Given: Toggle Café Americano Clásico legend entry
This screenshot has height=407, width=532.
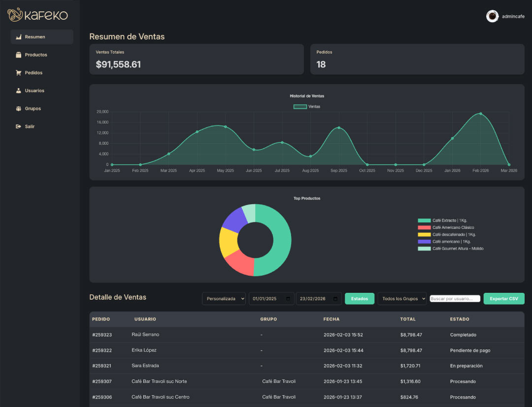Looking at the screenshot, I should (446, 228).
